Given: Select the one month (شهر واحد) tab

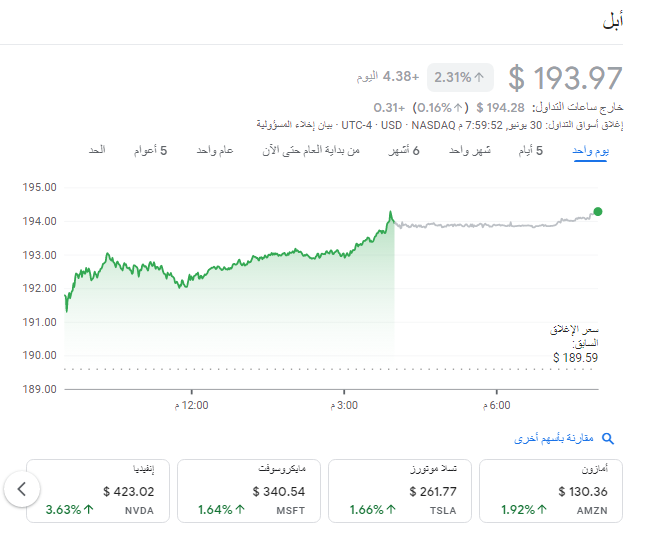Looking at the screenshot, I should pyautogui.click(x=469, y=150).
